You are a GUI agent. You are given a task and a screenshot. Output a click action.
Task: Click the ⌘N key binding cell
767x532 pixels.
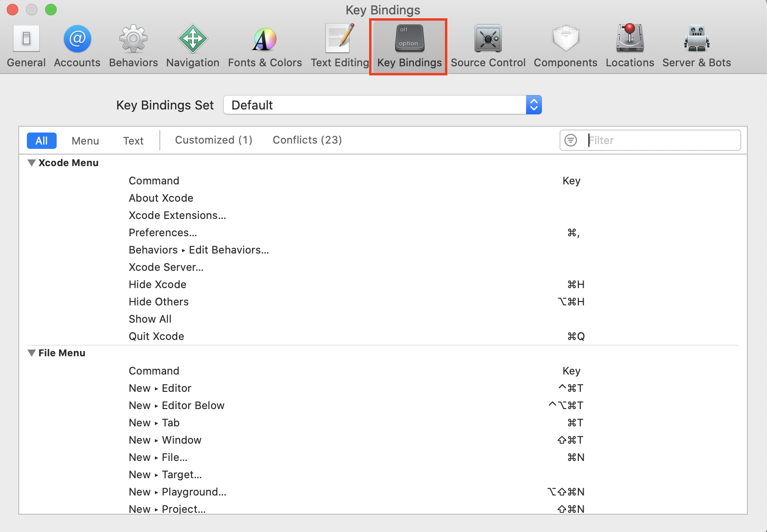click(576, 457)
